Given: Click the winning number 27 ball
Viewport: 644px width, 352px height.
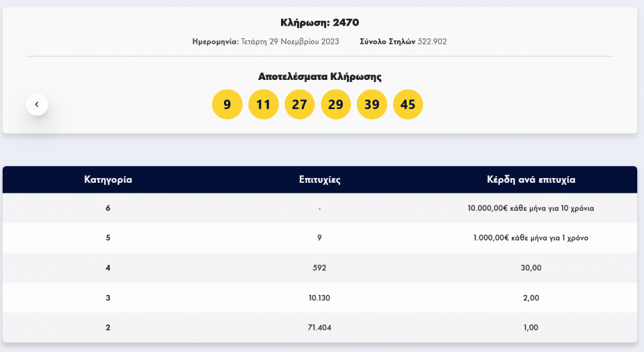Looking at the screenshot, I should pos(299,104).
